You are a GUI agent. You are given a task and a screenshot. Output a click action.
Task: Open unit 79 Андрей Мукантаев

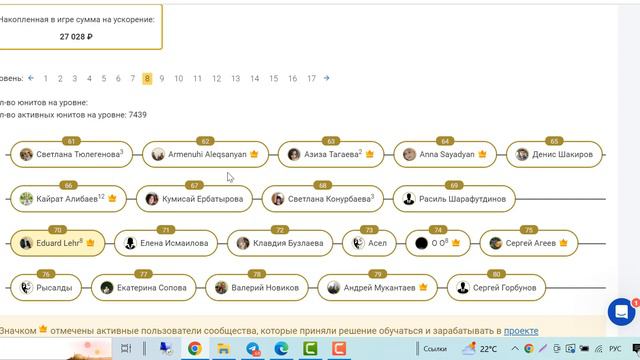[x=378, y=287]
